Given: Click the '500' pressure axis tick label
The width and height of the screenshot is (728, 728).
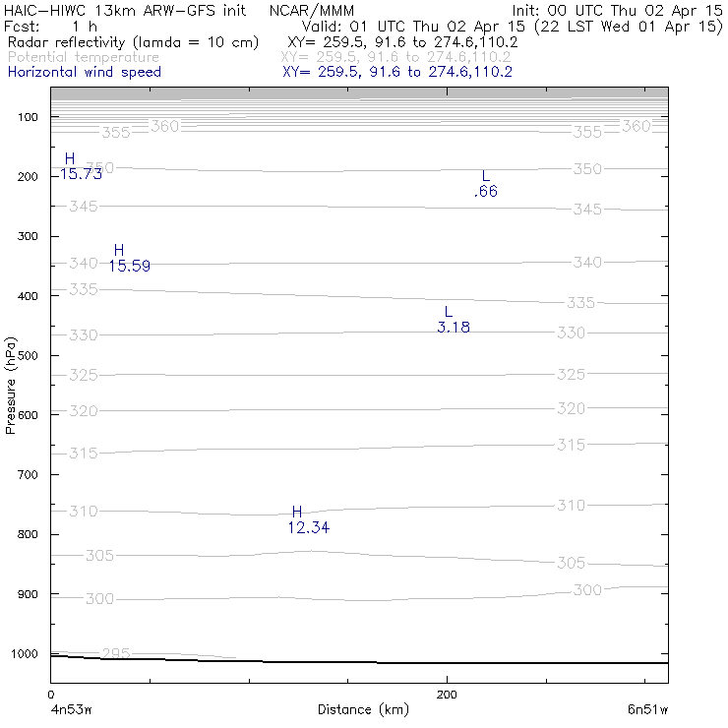Looking at the screenshot, I should (x=28, y=356).
